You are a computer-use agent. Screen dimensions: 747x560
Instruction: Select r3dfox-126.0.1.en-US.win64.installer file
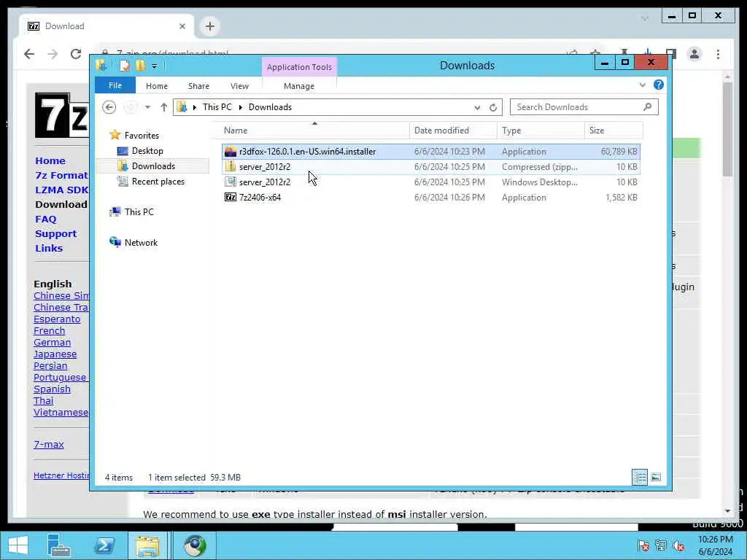pos(431,152)
